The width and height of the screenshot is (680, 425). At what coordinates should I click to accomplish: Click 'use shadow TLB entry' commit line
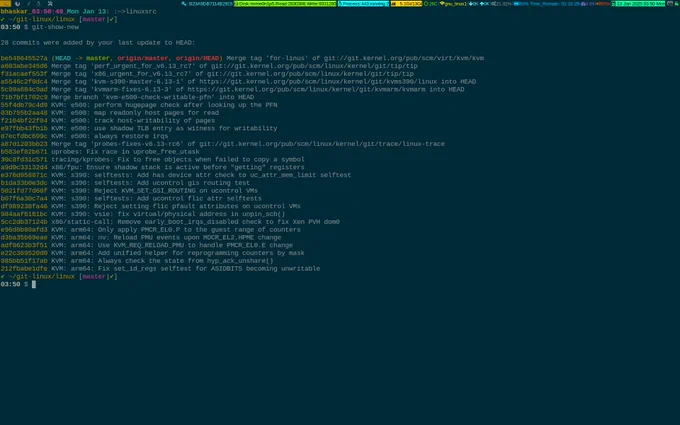[x=139, y=128]
